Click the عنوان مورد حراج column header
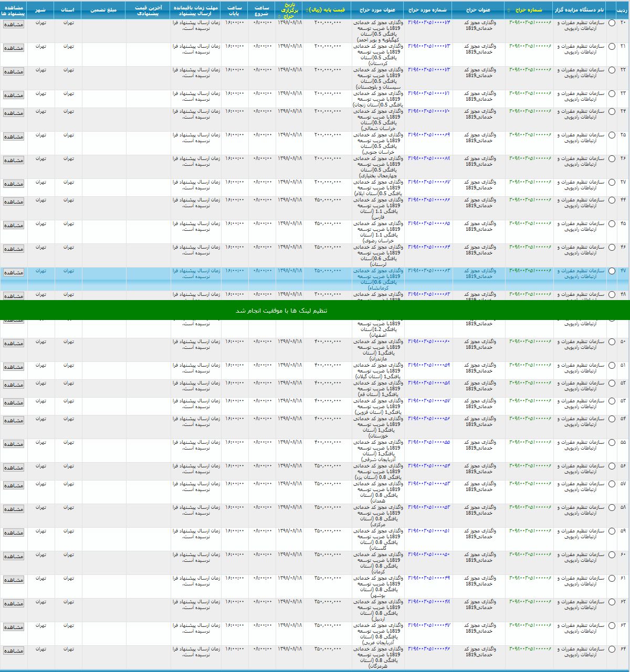The height and width of the screenshot is (672, 630). point(377,10)
